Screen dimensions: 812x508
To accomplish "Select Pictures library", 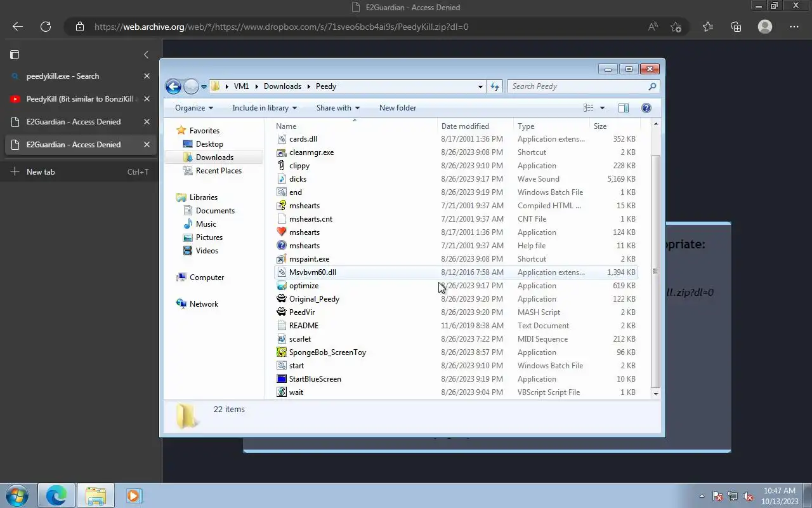I will [209, 237].
